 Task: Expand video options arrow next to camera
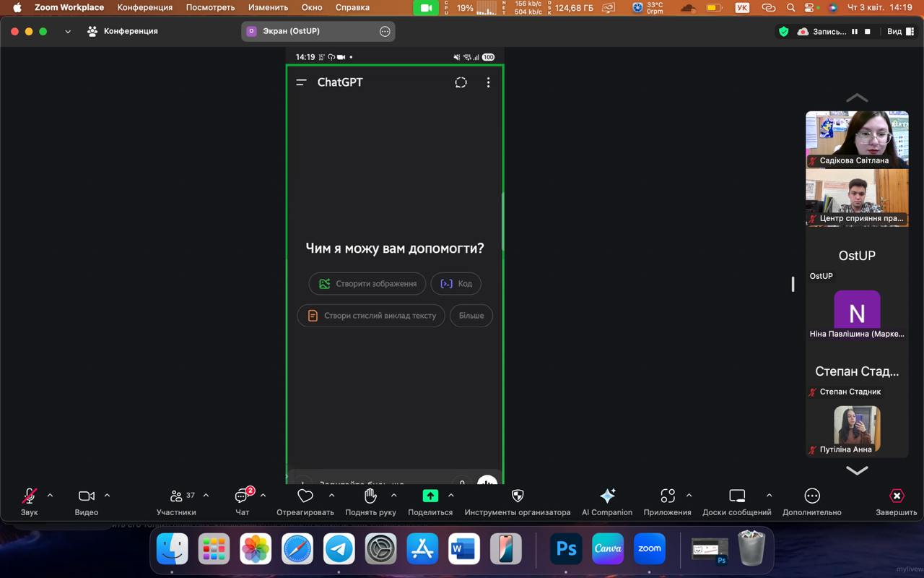[107, 496]
